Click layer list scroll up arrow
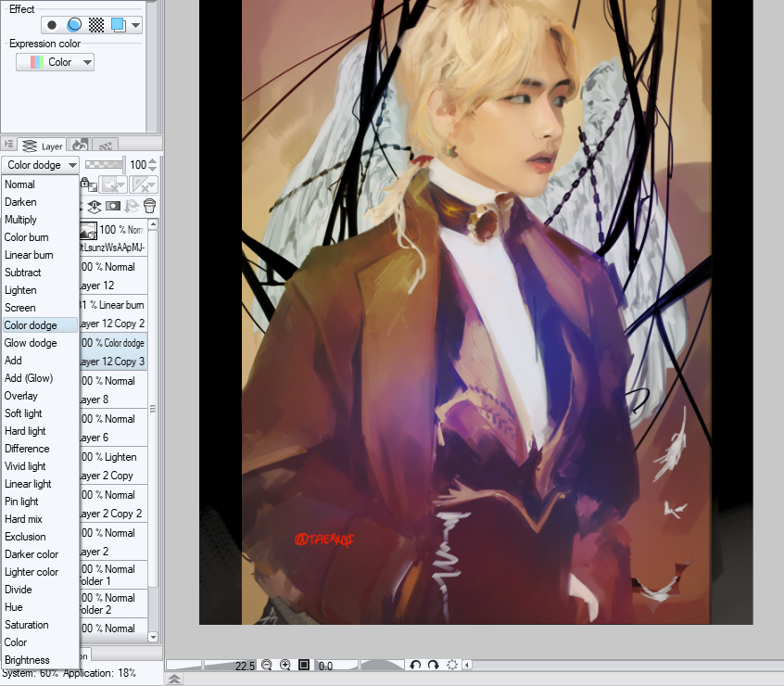 (x=154, y=224)
